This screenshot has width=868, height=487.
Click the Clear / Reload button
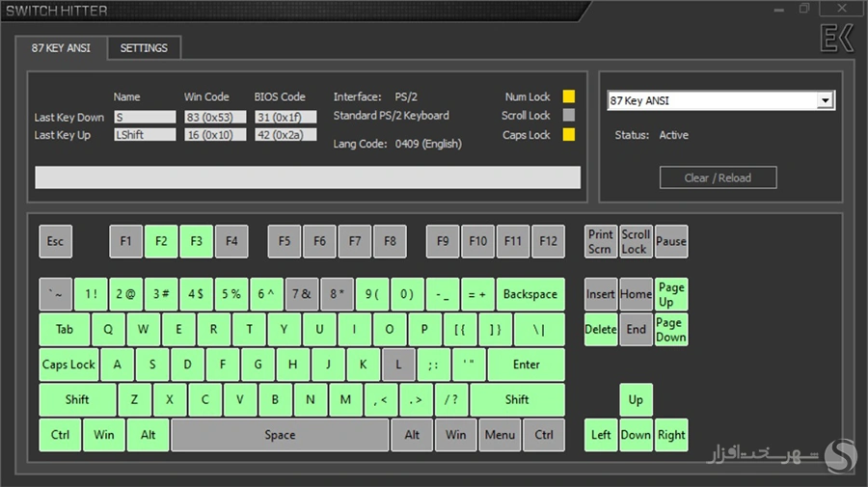click(x=718, y=177)
